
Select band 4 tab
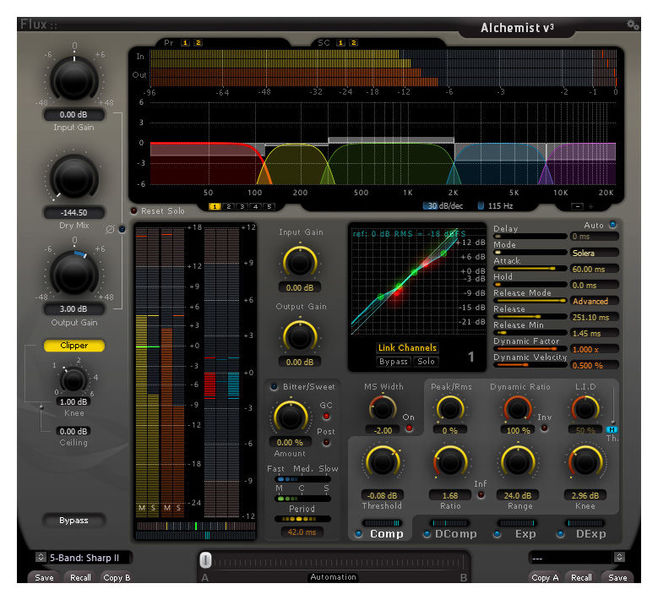coord(255,206)
